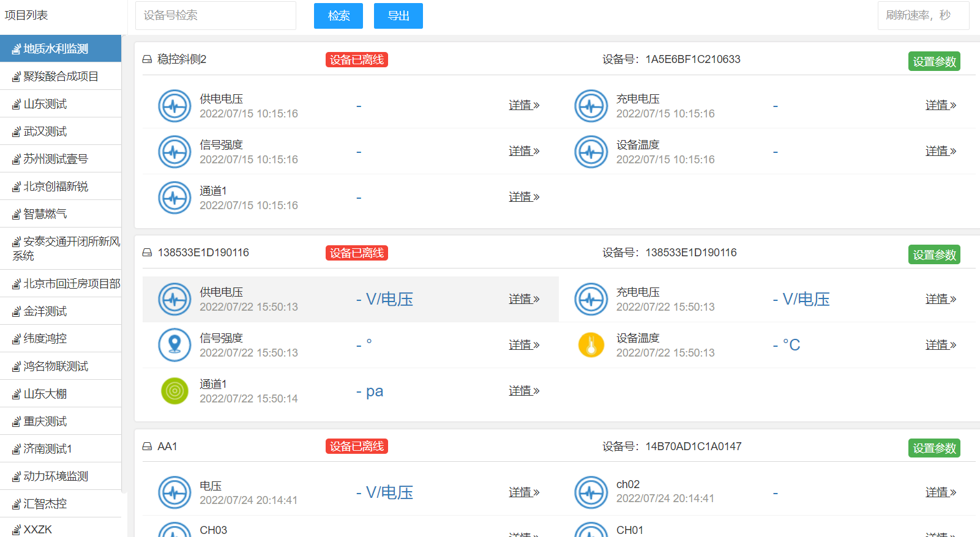Select the 鸿名物联测试 project

point(61,366)
